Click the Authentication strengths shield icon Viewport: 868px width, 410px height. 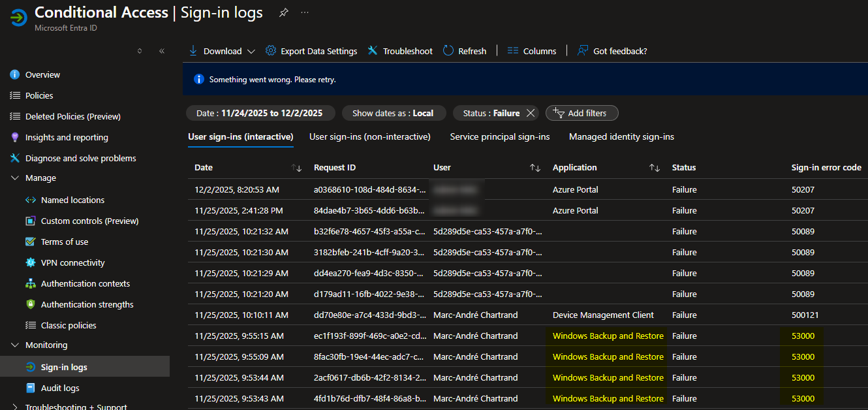pos(30,304)
